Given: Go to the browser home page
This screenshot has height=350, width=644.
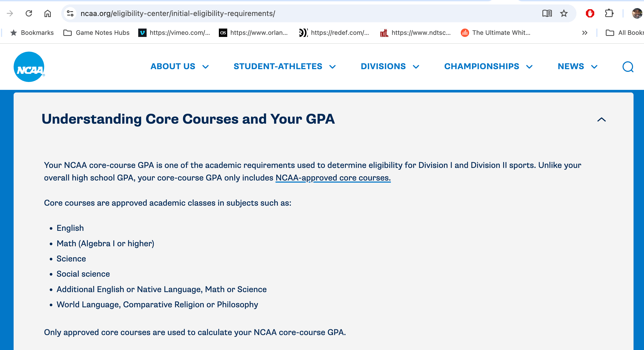Looking at the screenshot, I should [47, 13].
